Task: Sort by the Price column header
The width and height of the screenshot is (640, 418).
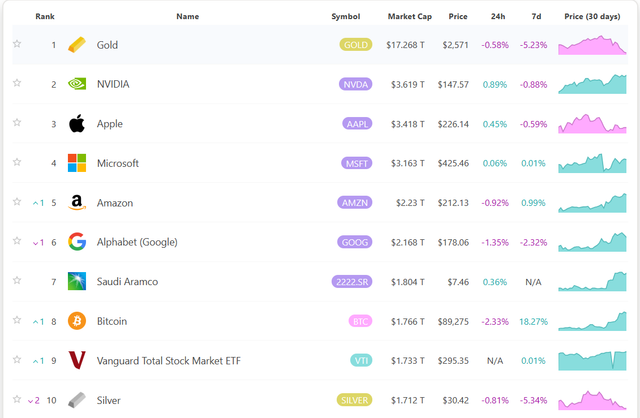Action: coord(458,16)
